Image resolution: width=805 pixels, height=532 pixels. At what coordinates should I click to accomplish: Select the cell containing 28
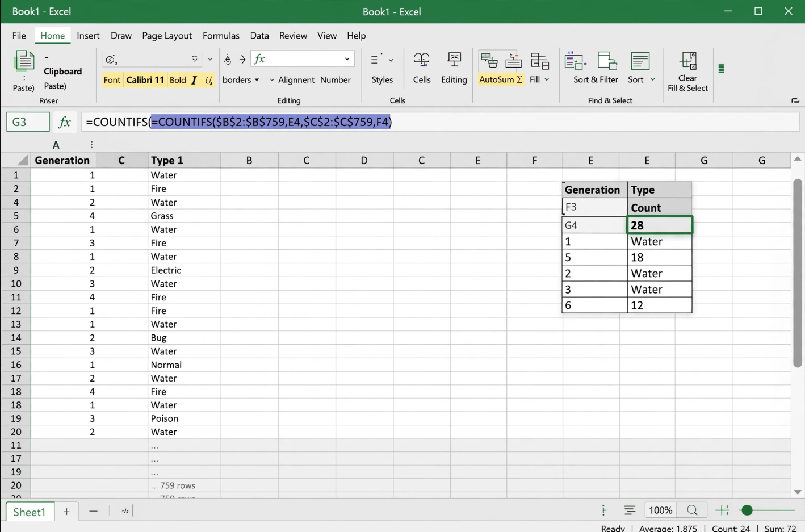point(659,225)
